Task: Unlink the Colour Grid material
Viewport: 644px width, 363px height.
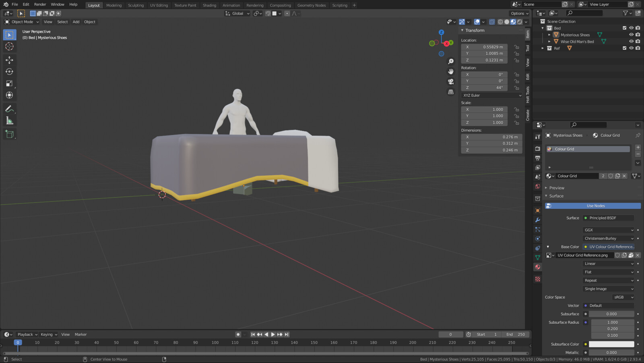Action: (624, 176)
